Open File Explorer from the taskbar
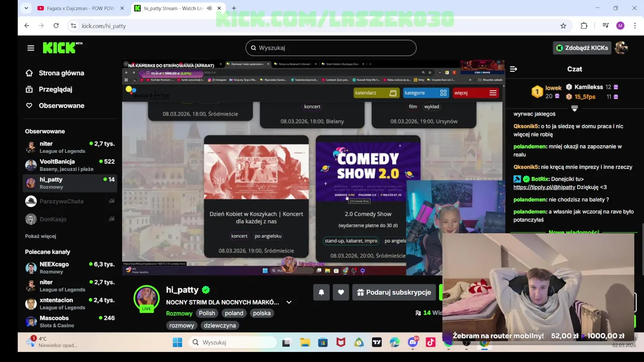This screenshot has width=644, height=362. pyautogui.click(x=304, y=342)
